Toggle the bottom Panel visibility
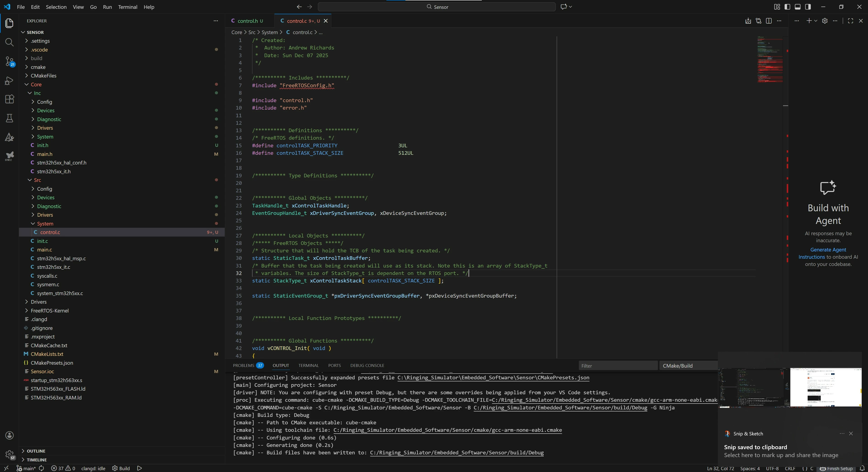 798,7
